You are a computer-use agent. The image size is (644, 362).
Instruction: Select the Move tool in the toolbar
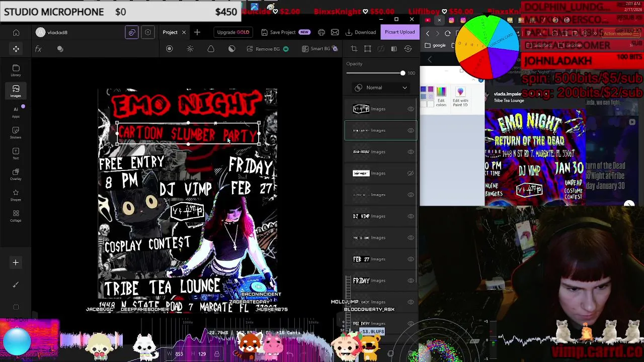click(x=16, y=49)
